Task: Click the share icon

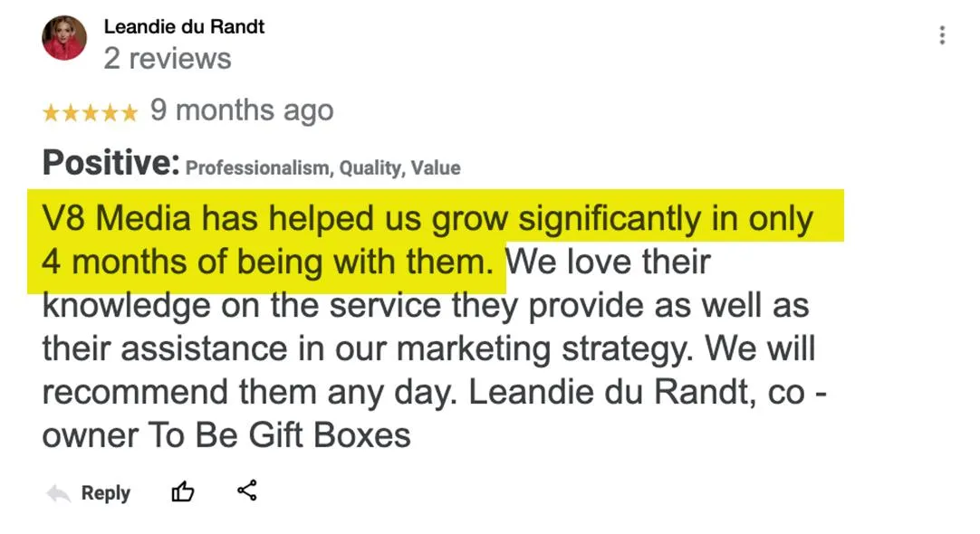Action: point(247,491)
